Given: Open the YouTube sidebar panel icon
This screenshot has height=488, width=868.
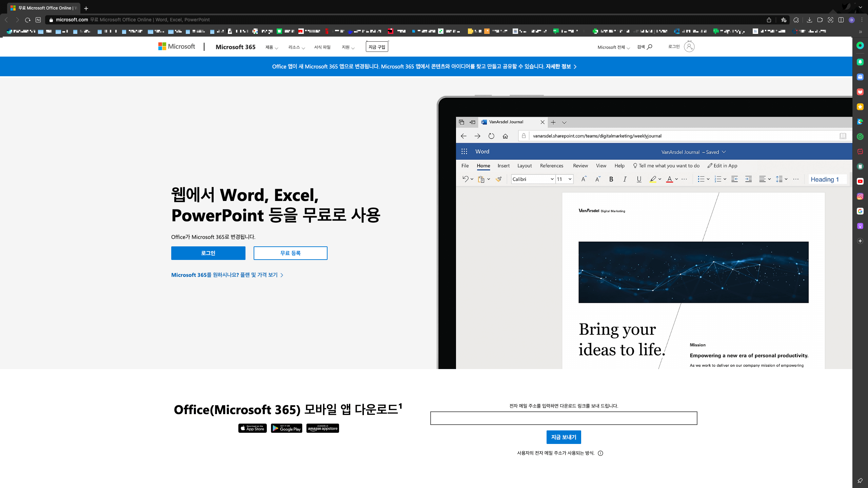Looking at the screenshot, I should click(x=860, y=181).
